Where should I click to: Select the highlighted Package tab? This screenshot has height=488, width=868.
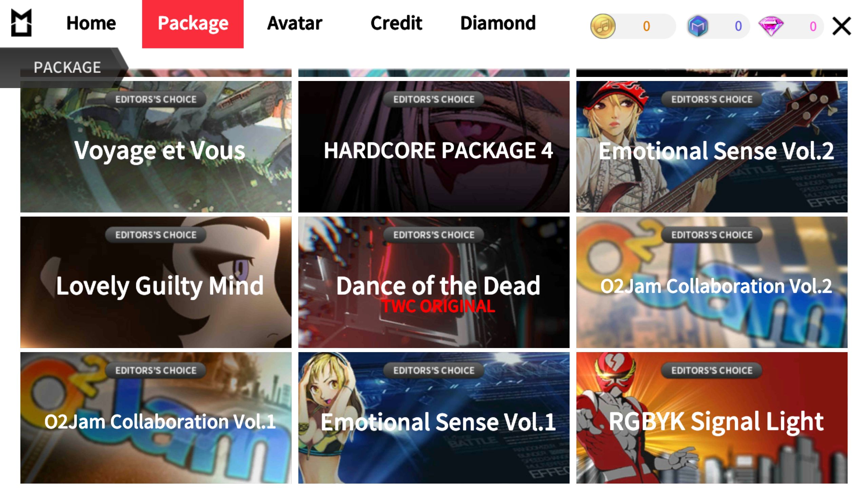click(193, 24)
